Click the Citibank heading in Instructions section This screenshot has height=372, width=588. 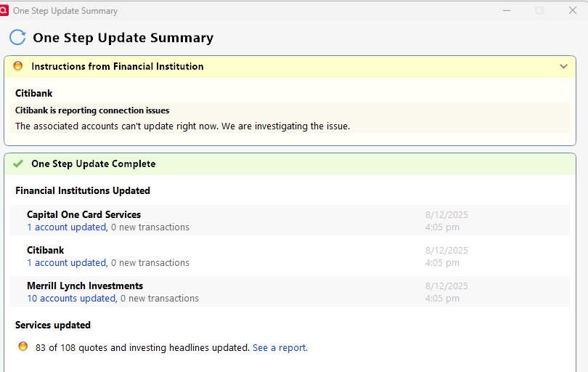(33, 93)
